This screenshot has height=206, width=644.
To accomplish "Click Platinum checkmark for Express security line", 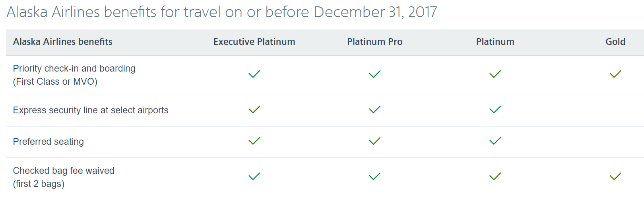I will click(x=495, y=110).
